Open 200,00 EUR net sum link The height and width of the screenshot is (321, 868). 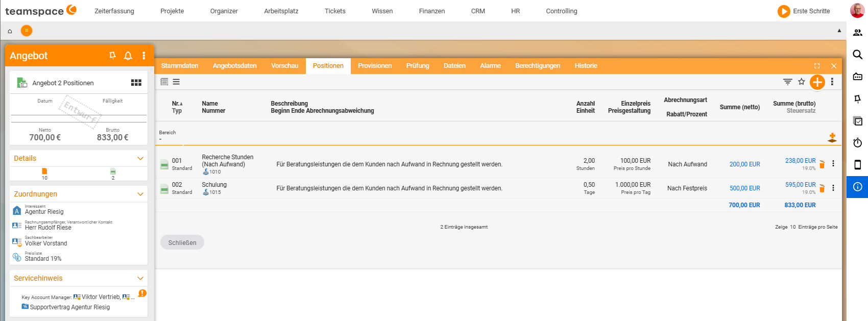[744, 164]
